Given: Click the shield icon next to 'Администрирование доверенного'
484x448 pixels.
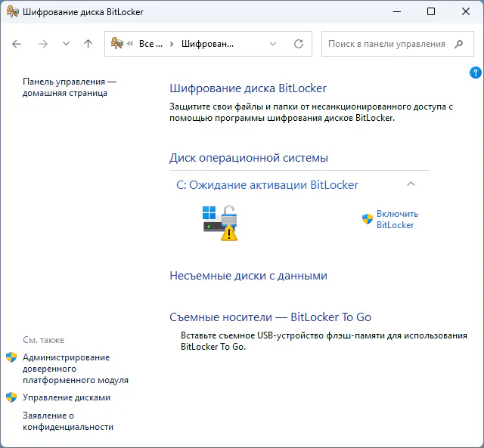Looking at the screenshot, I should pos(11,357).
